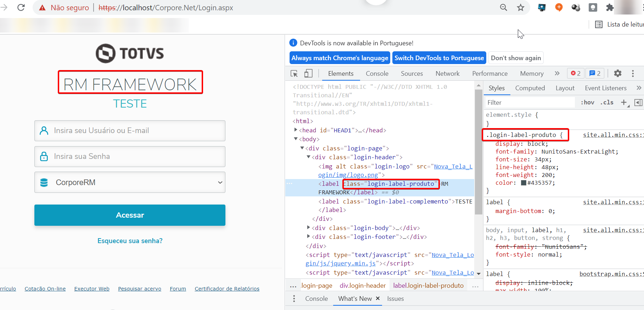644x310 pixels.
Task: Focus the username or e-mail input field
Action: pyautogui.click(x=130, y=131)
